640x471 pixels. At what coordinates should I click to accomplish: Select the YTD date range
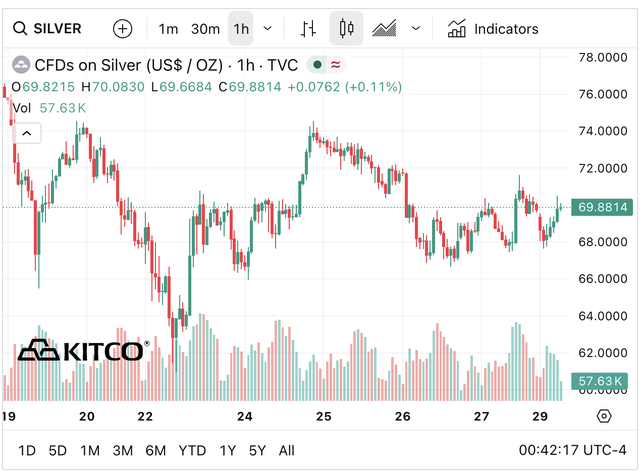pos(192,450)
